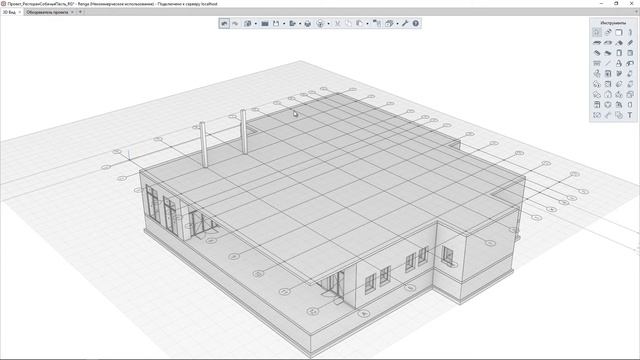Close the Обозреватель проекта tab
640x360 pixels.
pyautogui.click(x=72, y=12)
